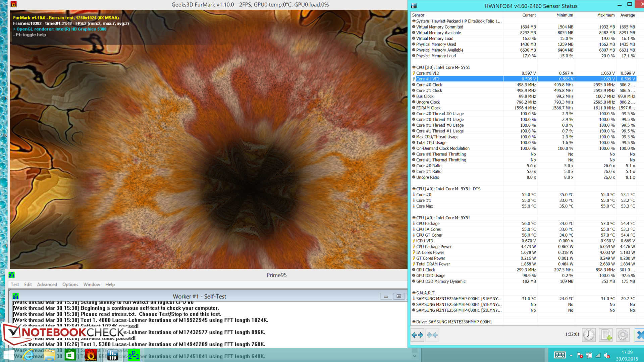The image size is (644, 362).
Task: Select the GPU D3D Memory Dynamic row
Action: (524, 281)
